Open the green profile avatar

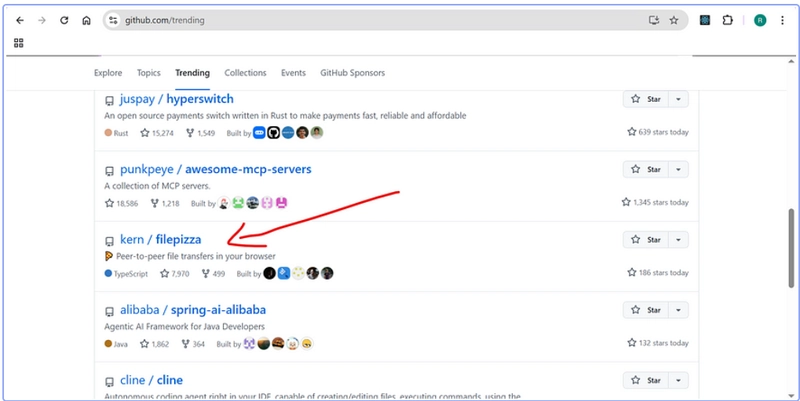(x=760, y=20)
